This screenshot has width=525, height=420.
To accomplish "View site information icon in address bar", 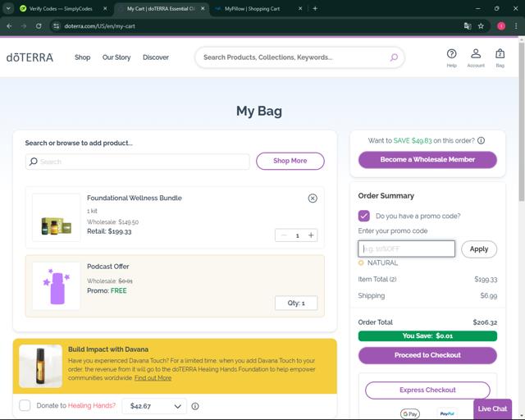I will [x=57, y=26].
